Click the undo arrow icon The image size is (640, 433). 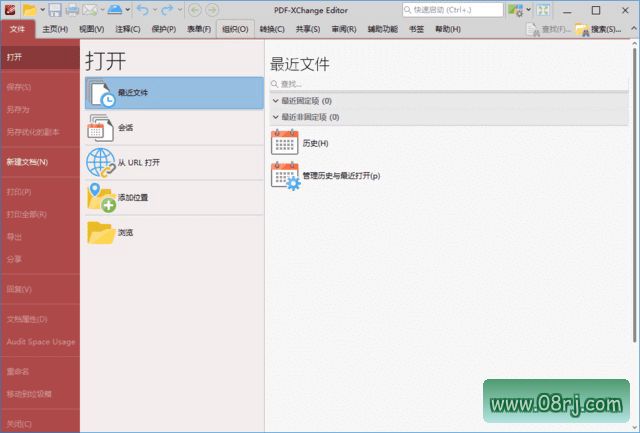click(x=142, y=10)
